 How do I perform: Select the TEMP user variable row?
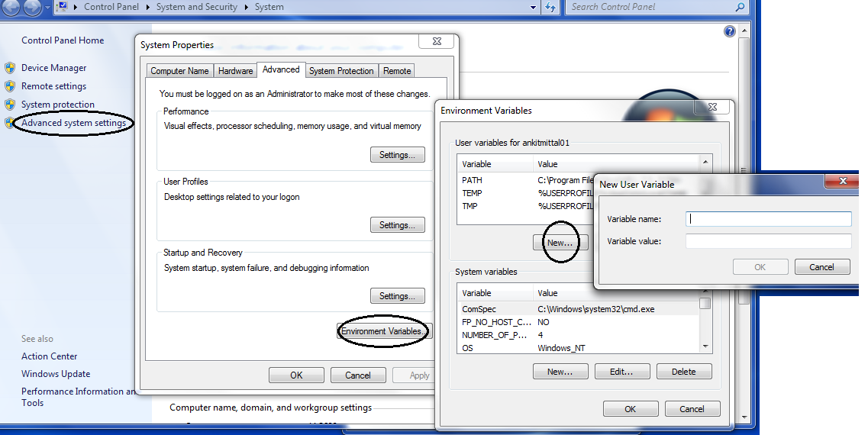[526, 193]
